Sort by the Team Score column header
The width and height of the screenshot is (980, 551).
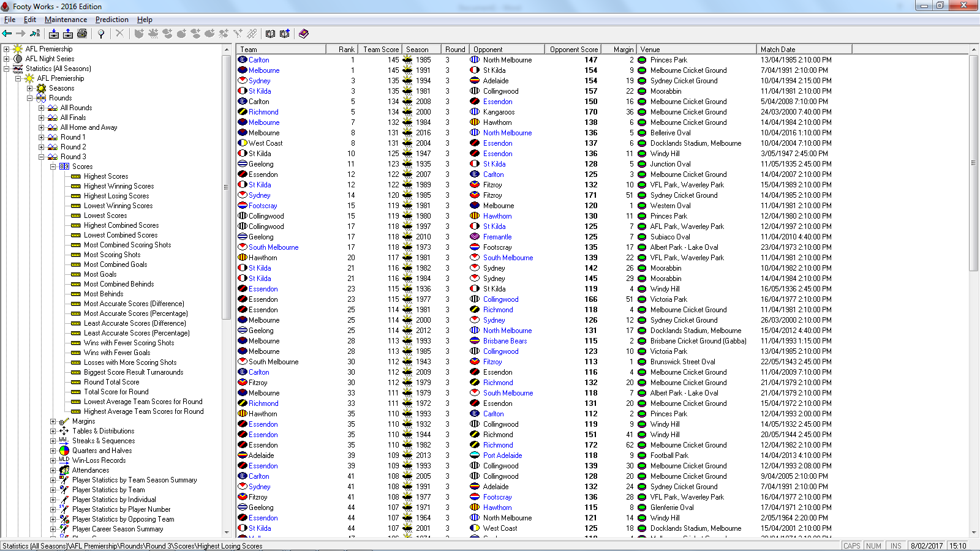(380, 50)
